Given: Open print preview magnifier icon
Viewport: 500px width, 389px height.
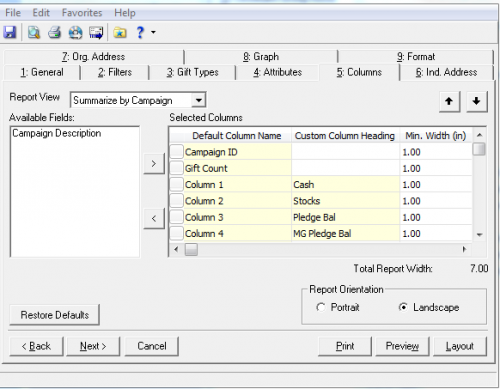Looking at the screenshot, I should point(34,32).
